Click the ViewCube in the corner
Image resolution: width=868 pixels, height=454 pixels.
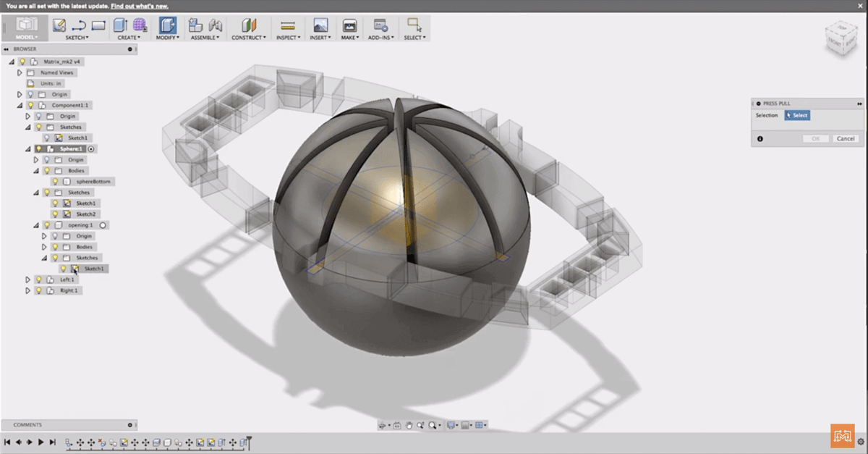839,41
